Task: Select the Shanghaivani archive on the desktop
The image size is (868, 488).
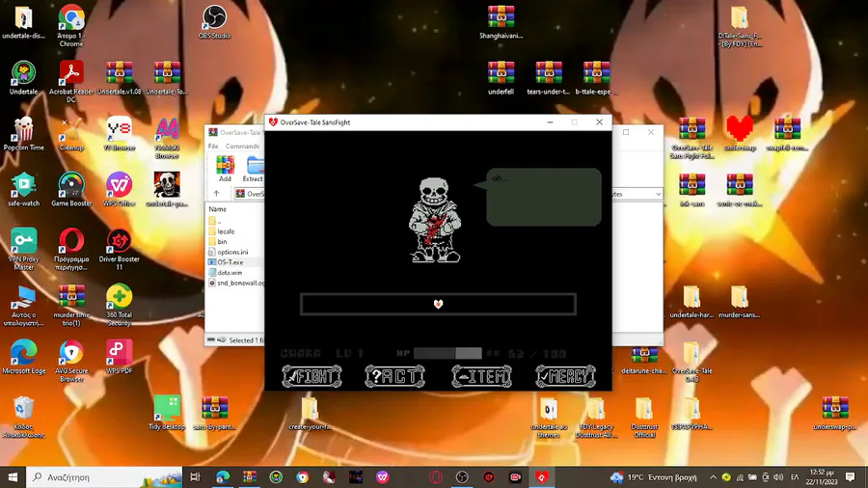Action: (501, 22)
